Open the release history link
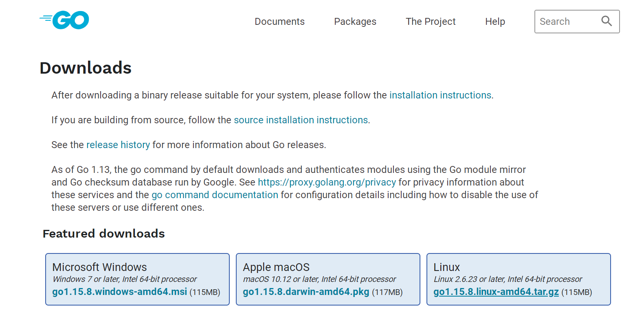 coord(118,145)
